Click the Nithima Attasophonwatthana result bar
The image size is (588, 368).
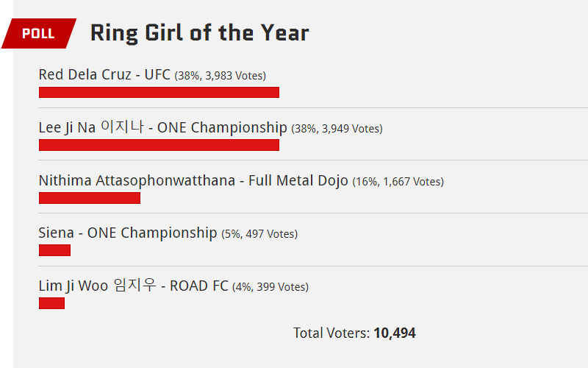(x=90, y=198)
